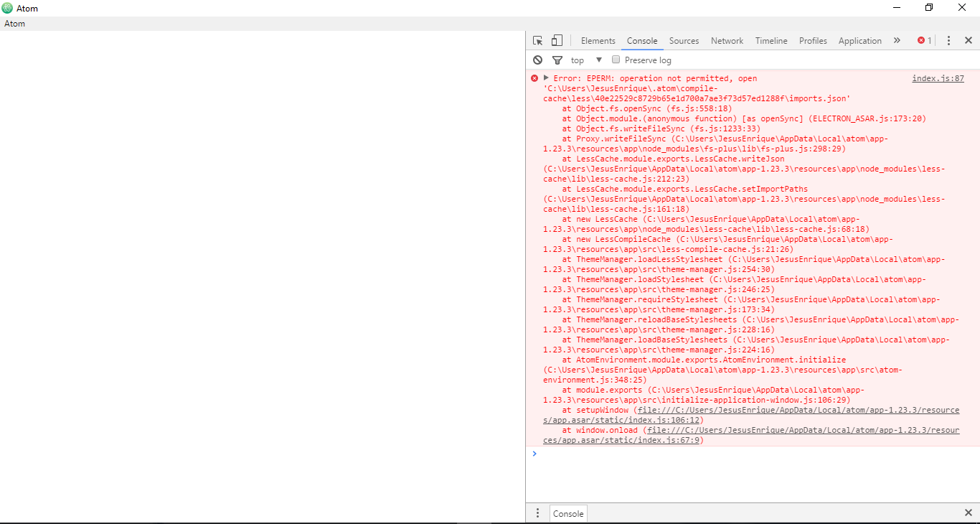Screen dimensions: 980x524
Task: Open the window.onload index.js:67:9 file link
Action: (750, 436)
